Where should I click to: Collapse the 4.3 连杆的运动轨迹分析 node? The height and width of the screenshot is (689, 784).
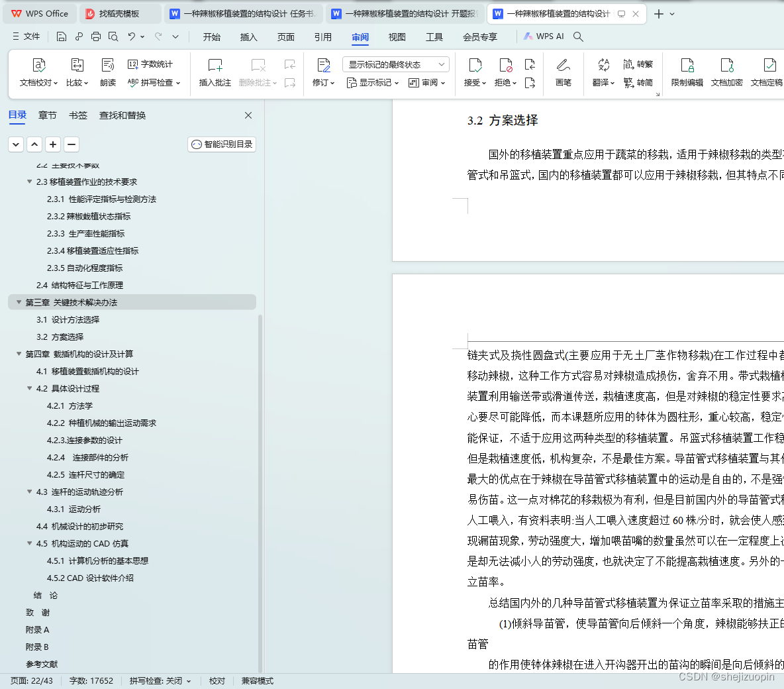coord(30,492)
